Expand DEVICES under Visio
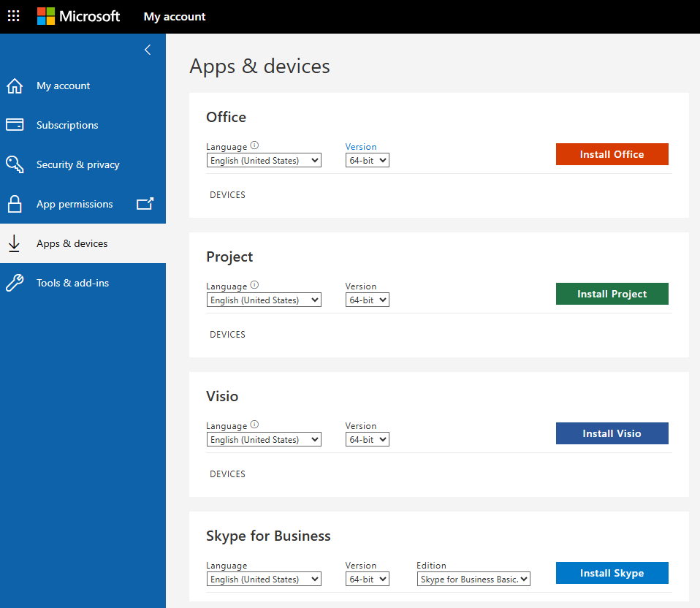 (x=228, y=474)
